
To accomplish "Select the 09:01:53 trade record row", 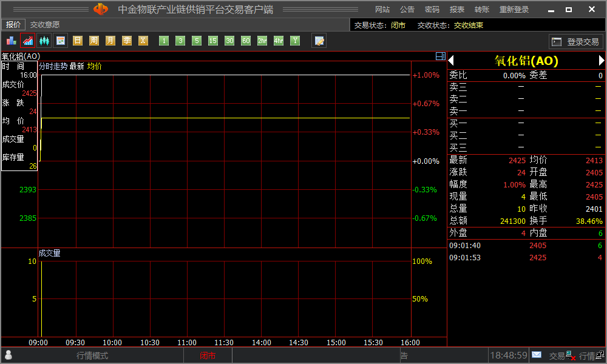I will 526,258.
